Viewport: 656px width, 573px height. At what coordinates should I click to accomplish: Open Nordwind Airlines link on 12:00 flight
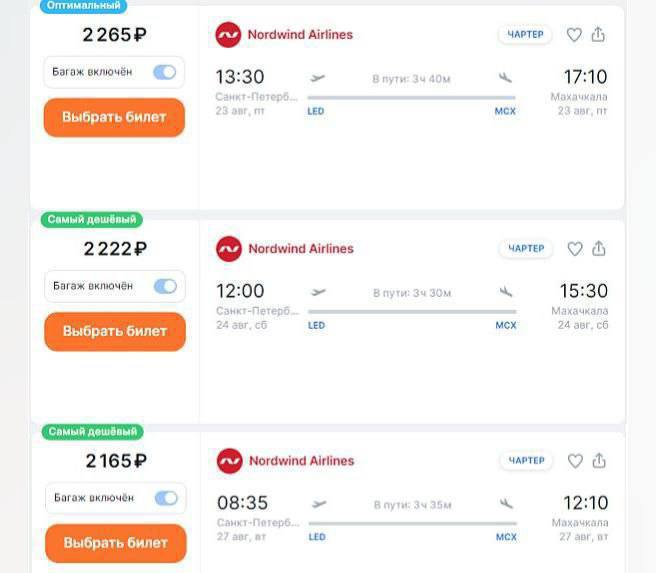coord(300,249)
